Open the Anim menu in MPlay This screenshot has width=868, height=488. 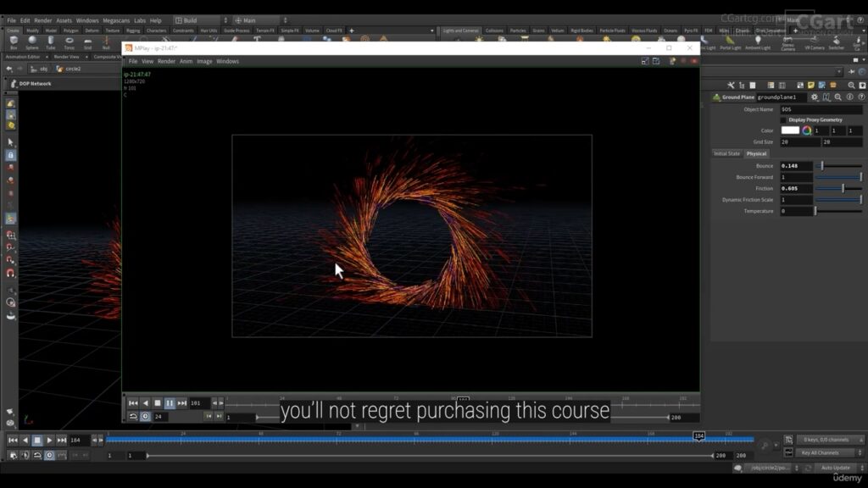[x=186, y=61]
